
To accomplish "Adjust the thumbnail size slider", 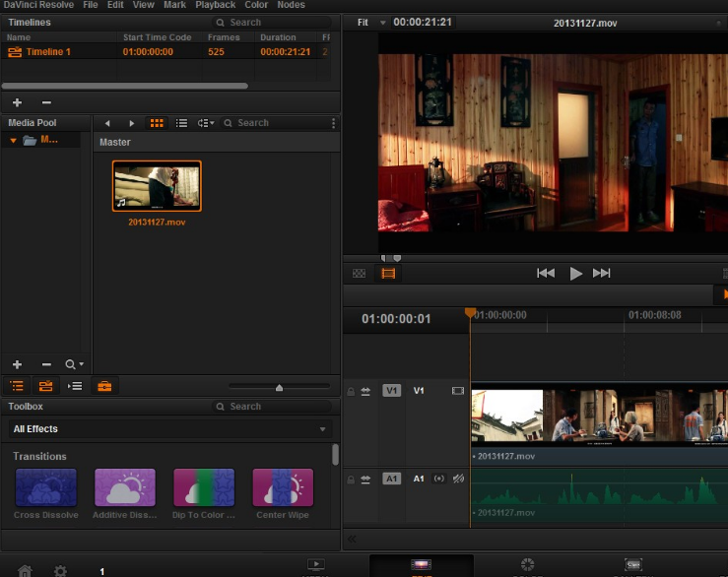I will [279, 387].
